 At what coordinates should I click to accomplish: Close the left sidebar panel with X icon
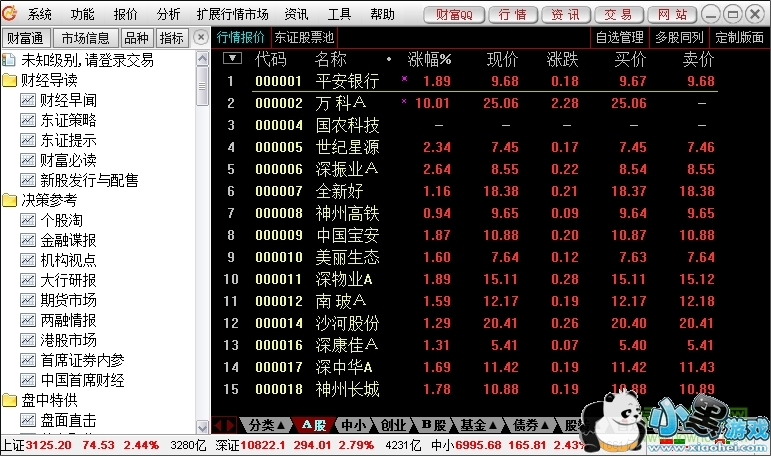click(x=200, y=37)
